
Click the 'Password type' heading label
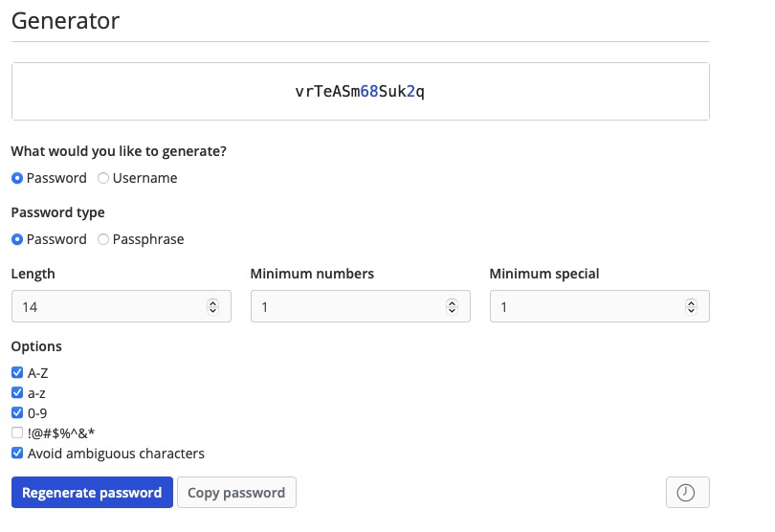(x=57, y=212)
